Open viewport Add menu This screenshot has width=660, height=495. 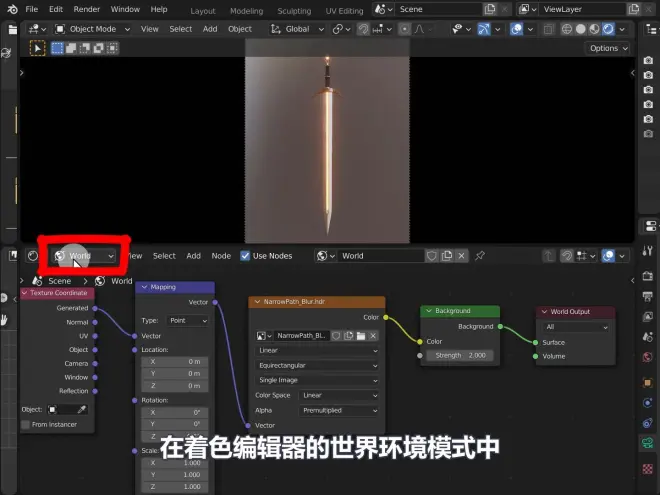(x=210, y=29)
